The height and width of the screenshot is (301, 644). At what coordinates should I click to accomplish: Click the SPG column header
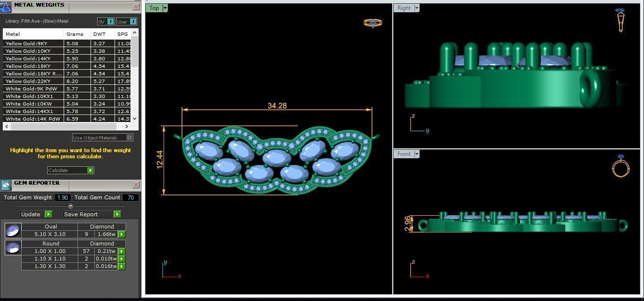point(123,34)
